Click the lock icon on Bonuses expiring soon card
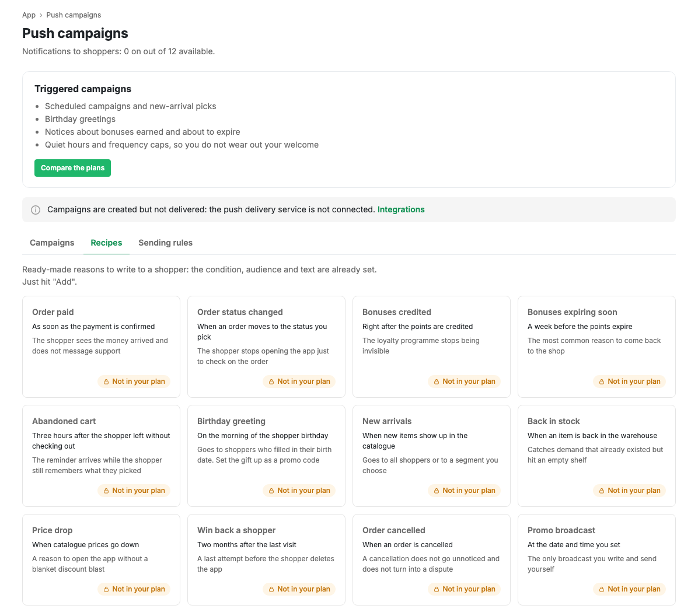This screenshot has height=616, width=698. 601,382
